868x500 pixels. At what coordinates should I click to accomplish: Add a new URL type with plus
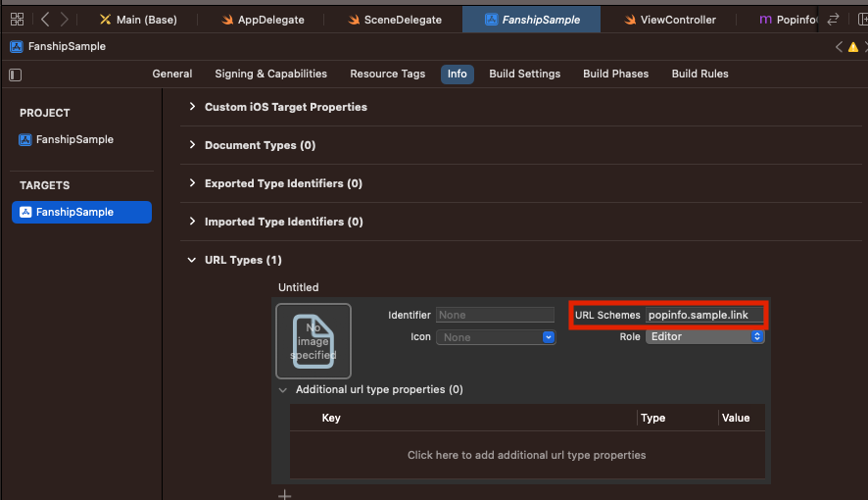point(284,495)
